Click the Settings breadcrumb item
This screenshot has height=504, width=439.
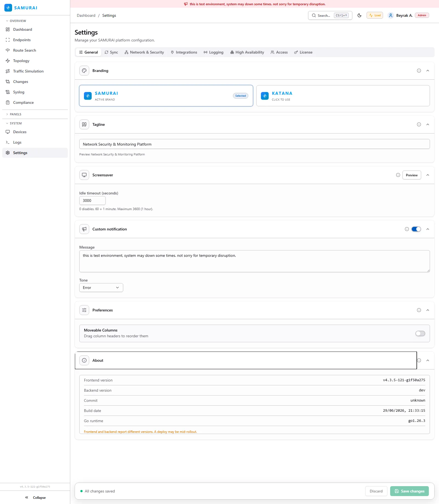pyautogui.click(x=109, y=15)
